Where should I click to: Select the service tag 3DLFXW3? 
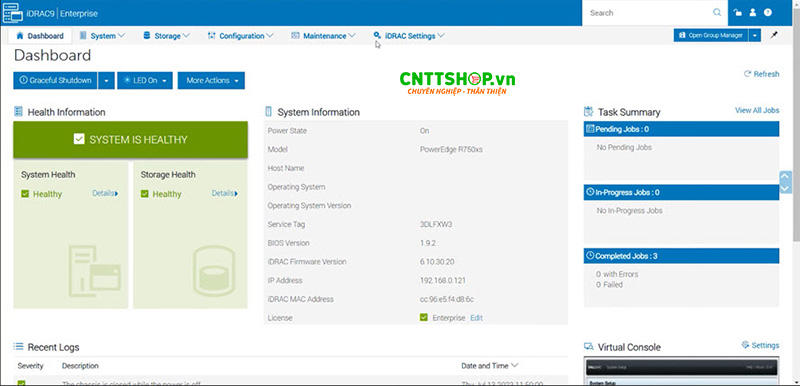tap(436, 224)
